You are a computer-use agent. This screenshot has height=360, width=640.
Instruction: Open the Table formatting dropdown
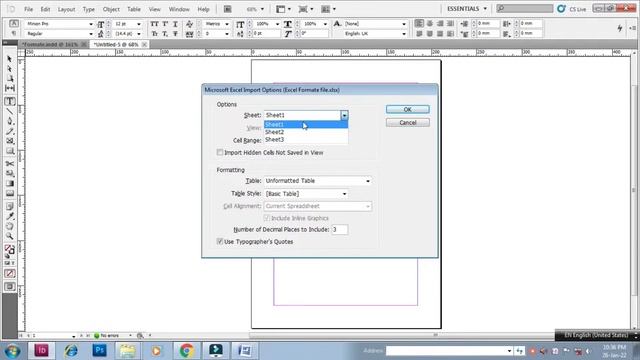click(x=368, y=181)
